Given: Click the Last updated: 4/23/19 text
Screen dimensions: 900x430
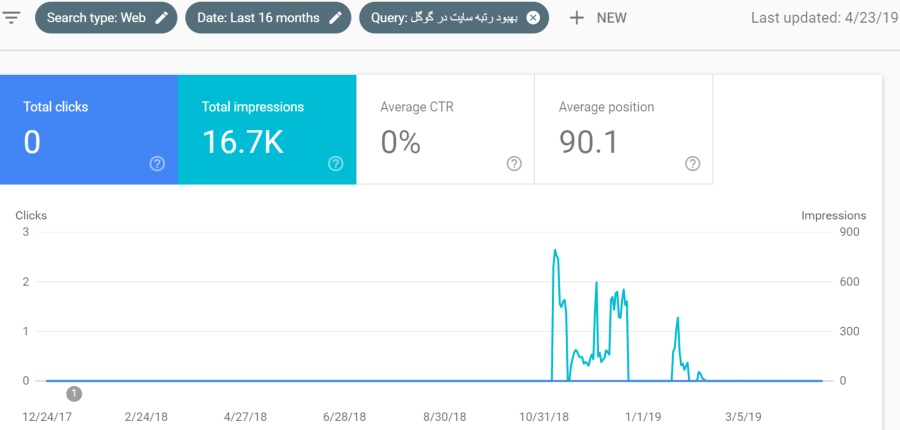Looking at the screenshot, I should click(x=824, y=18).
